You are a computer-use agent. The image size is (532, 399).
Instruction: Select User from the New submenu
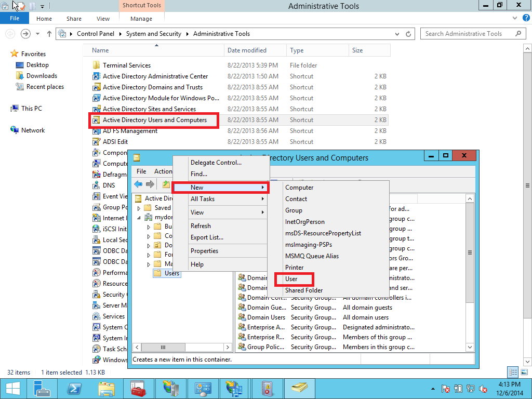(292, 279)
